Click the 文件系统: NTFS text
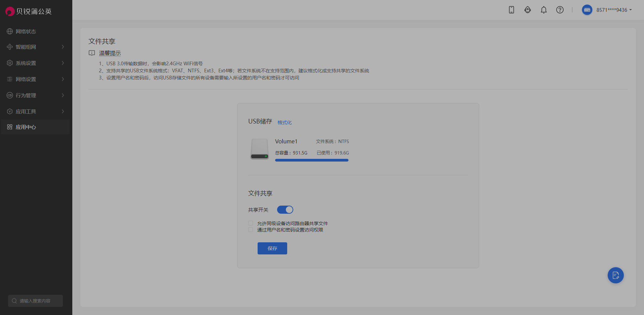This screenshot has width=644, height=315. click(332, 141)
